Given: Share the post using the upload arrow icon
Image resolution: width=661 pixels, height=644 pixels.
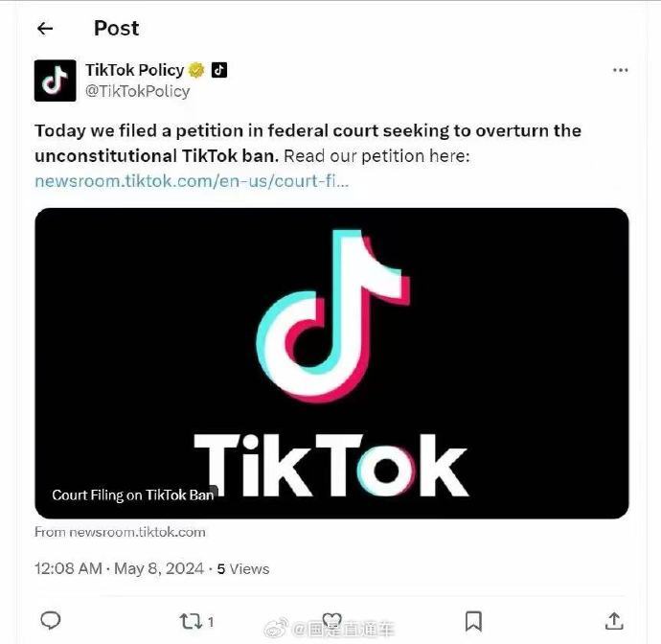Looking at the screenshot, I should 614,621.
